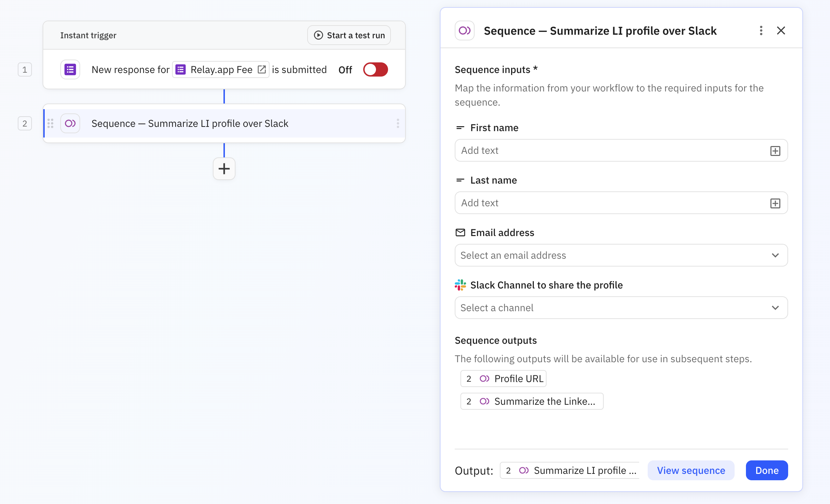The image size is (830, 504).
Task: Click the plus button to add a step
Action: (224, 169)
